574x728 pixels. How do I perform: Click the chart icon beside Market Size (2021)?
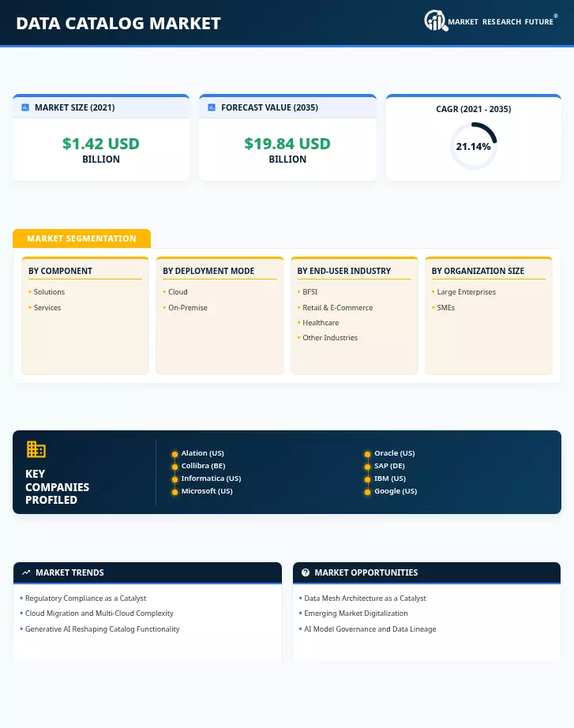pos(25,107)
